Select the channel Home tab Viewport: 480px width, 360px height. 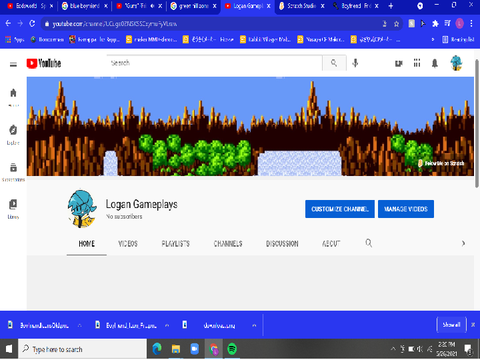[x=87, y=244]
